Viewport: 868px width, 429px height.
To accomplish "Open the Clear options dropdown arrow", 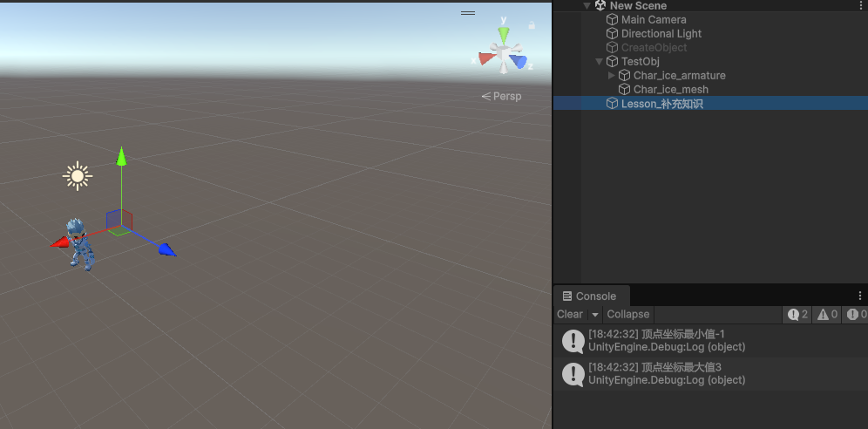I will tap(595, 315).
